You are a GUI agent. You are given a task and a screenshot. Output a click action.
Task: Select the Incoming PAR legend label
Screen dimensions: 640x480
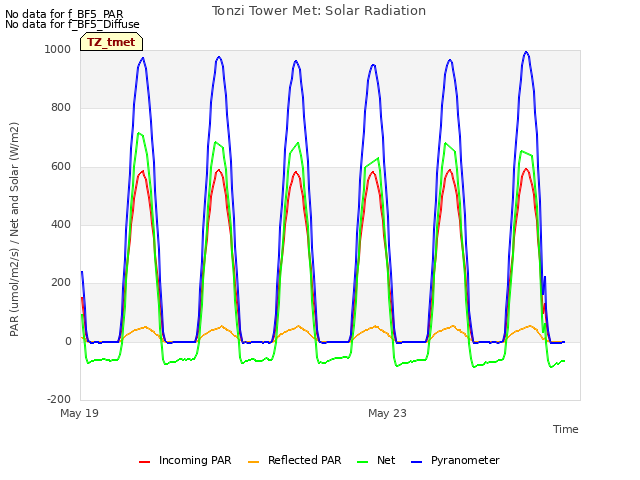(195, 460)
